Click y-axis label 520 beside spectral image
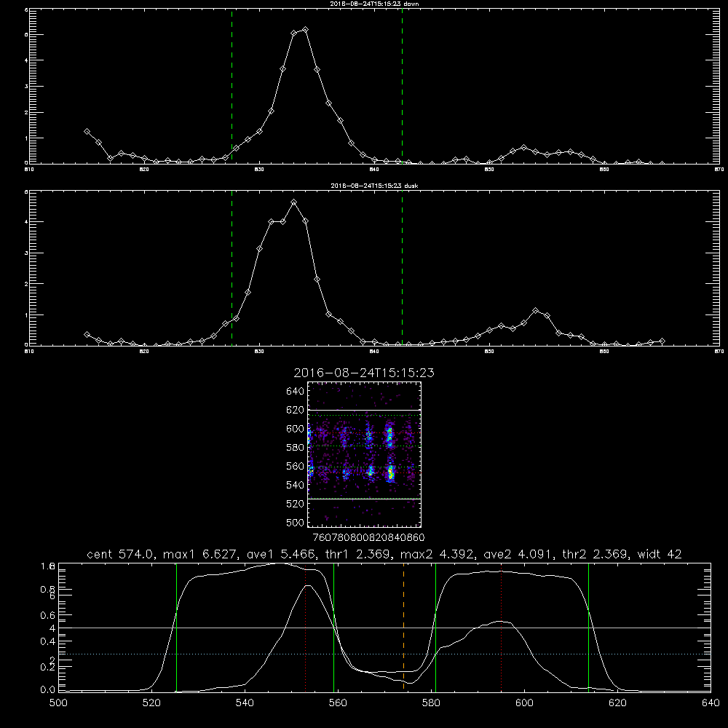Image resolution: width=728 pixels, height=728 pixels. (295, 504)
